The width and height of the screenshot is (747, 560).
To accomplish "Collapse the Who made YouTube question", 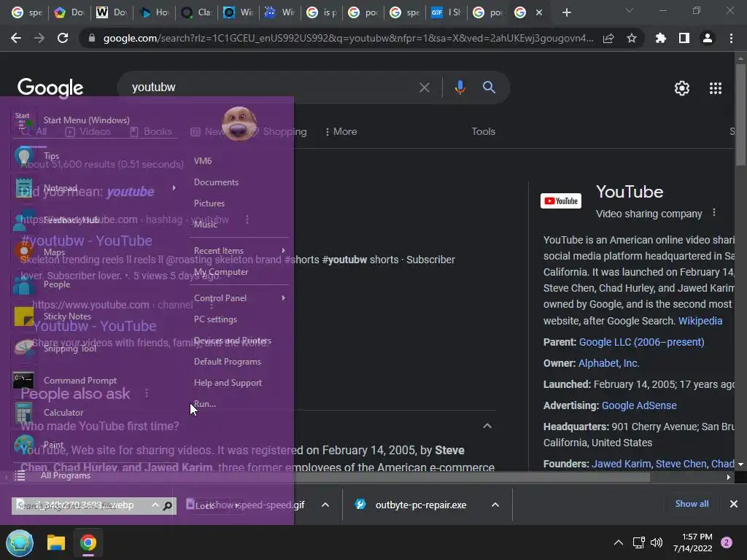I will (487, 426).
